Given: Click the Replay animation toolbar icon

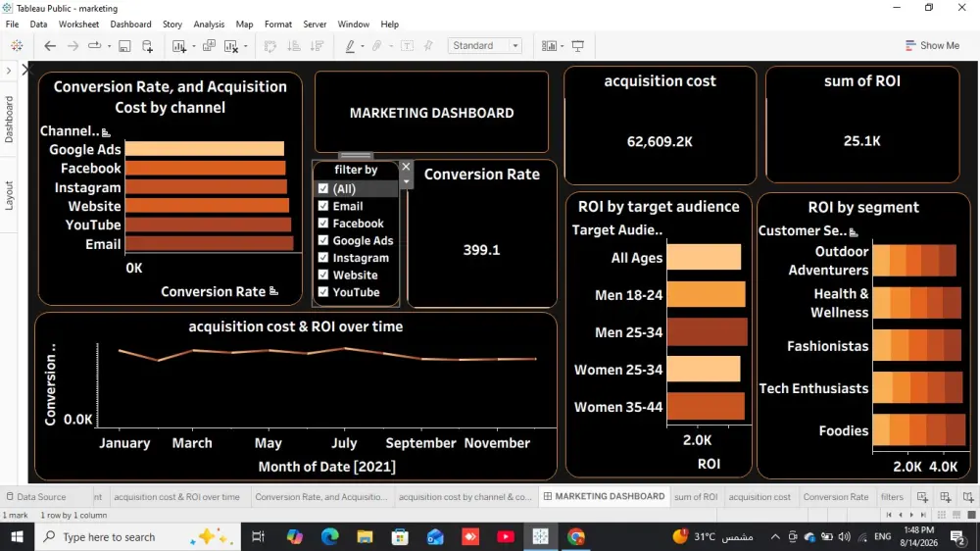Looking at the screenshot, I should coord(94,46).
